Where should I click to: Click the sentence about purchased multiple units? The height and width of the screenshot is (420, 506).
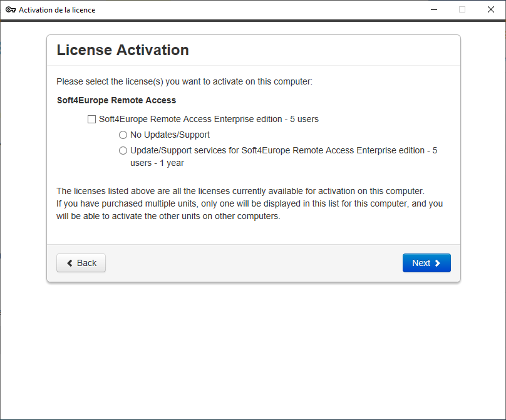pyautogui.click(x=249, y=210)
